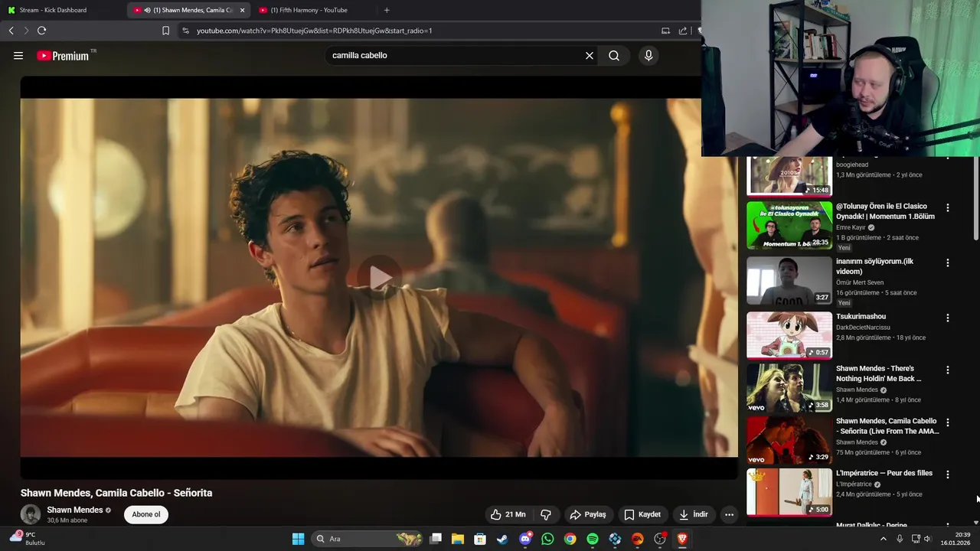
Task: Open the boogiehead video thumbnail 15:48
Action: tap(789, 175)
